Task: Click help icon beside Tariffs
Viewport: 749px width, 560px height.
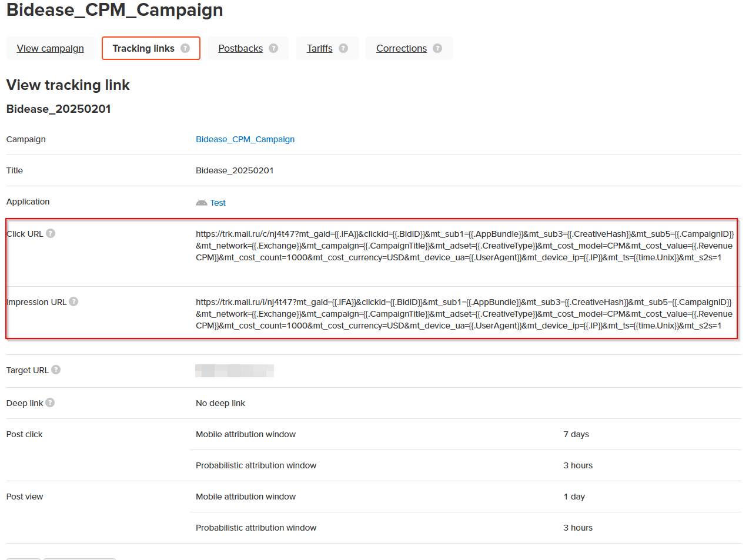Action: pyautogui.click(x=343, y=48)
